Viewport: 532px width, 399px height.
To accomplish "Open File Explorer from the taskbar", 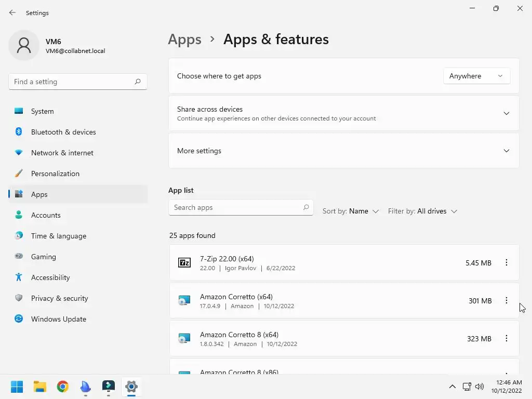I will 40,387.
